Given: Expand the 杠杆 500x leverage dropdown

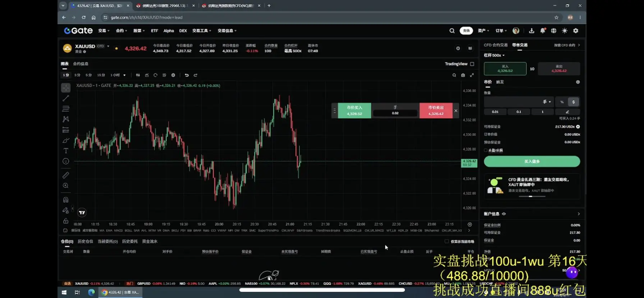Looking at the screenshot, I should tap(494, 55).
